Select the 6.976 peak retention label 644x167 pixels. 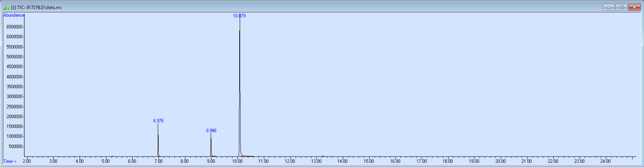(x=159, y=121)
